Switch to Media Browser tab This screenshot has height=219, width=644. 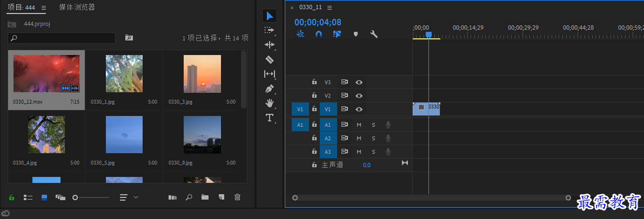click(77, 7)
